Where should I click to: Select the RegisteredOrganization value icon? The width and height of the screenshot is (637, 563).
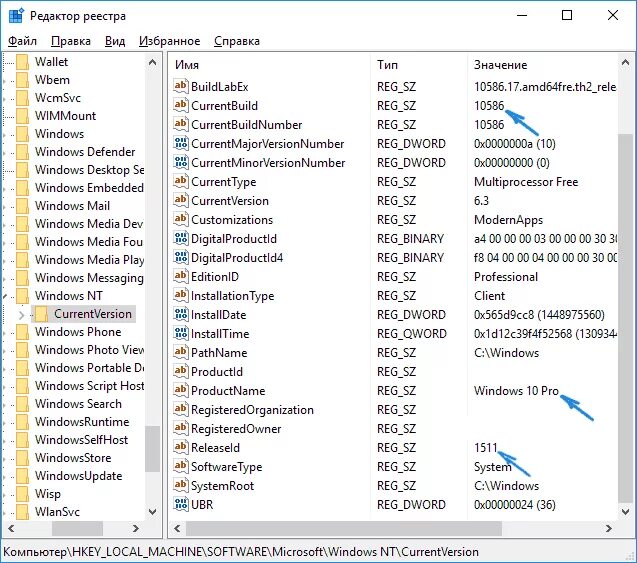180,409
